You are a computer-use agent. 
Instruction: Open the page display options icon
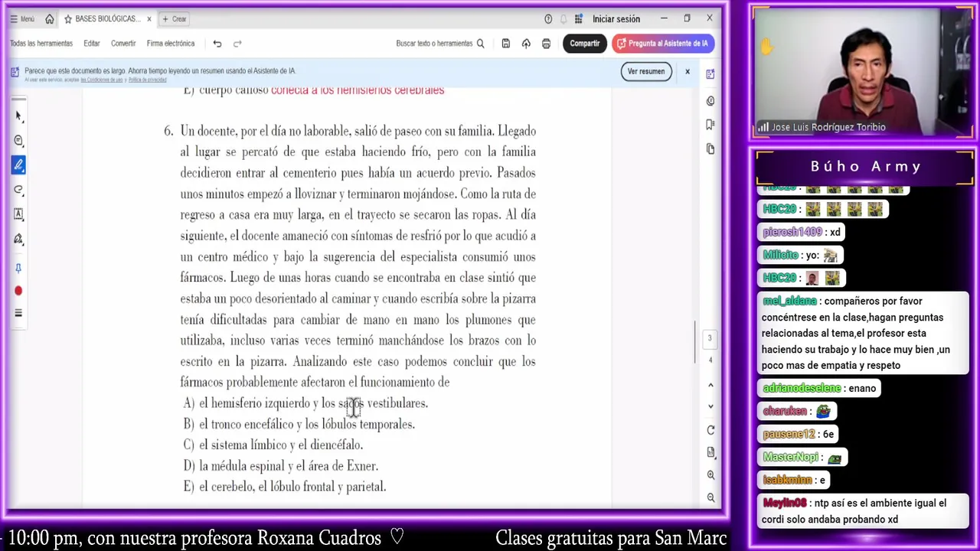[710, 453]
